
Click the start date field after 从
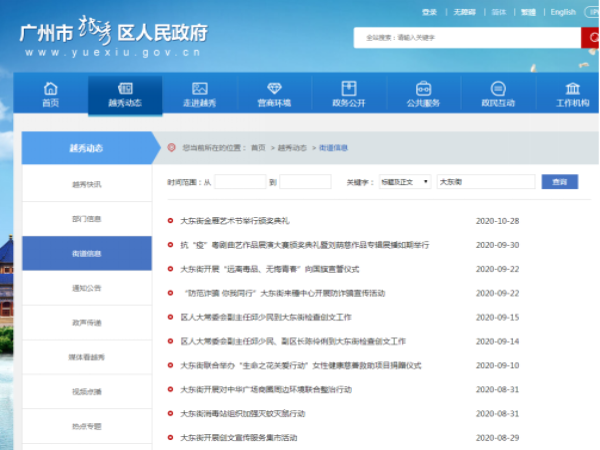(240, 182)
